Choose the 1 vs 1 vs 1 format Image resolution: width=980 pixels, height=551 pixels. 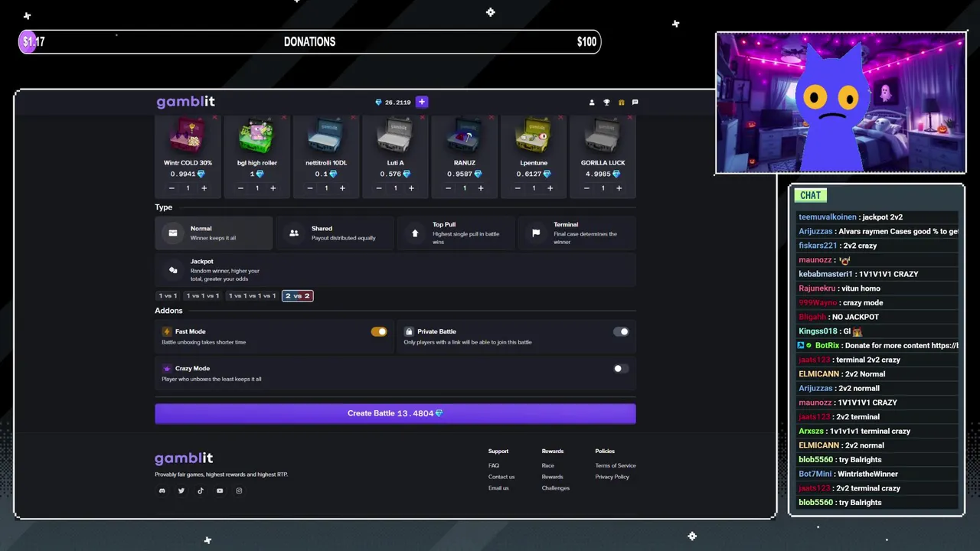[x=203, y=295]
